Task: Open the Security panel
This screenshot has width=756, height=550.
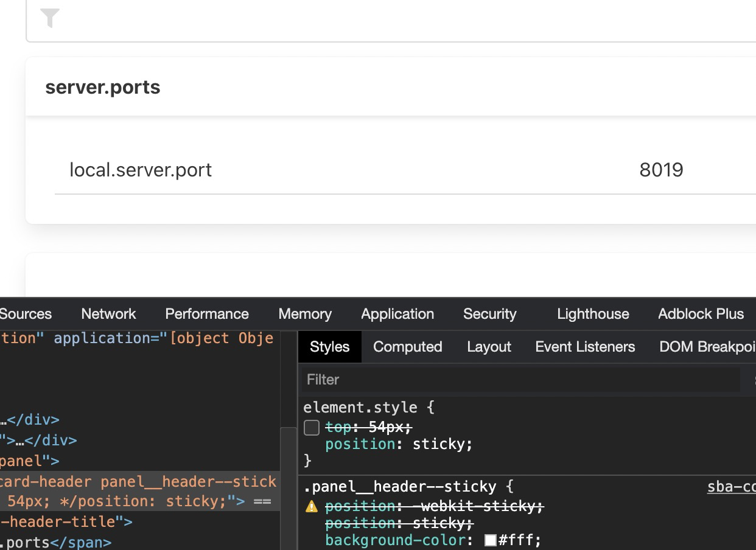Action: (x=490, y=314)
